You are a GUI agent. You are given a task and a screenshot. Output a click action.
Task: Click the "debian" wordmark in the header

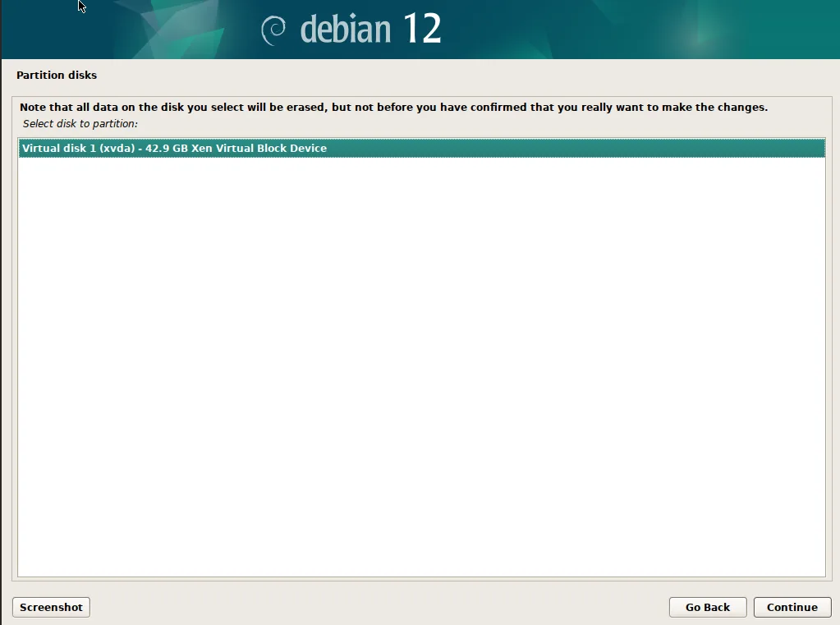tap(346, 29)
